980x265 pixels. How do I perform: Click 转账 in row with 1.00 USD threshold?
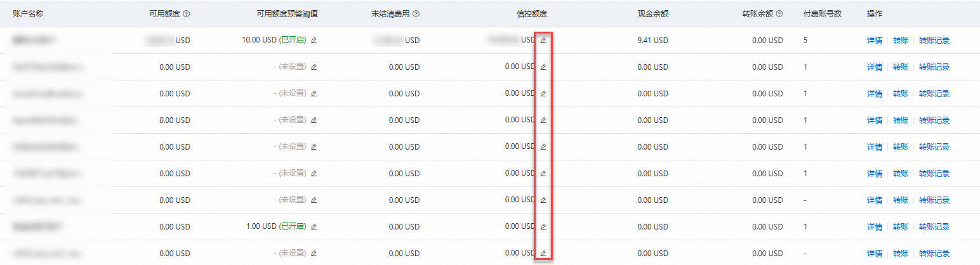(901, 227)
